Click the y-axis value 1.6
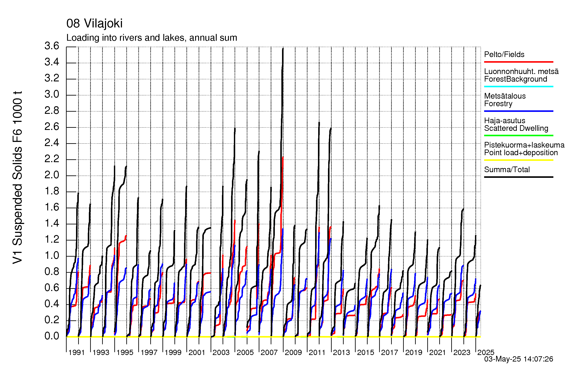The image size is (588, 370). pyautogui.click(x=52, y=207)
